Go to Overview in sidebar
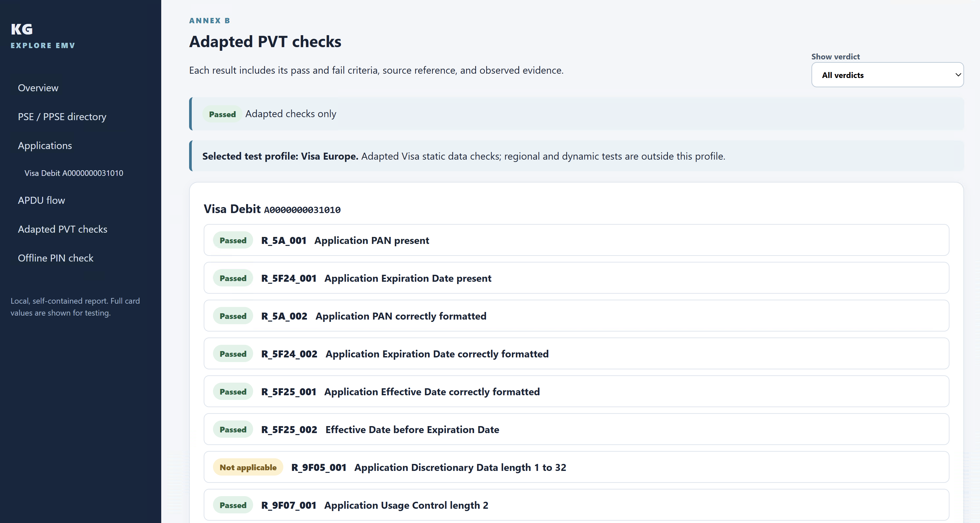The width and height of the screenshot is (980, 523). point(38,88)
